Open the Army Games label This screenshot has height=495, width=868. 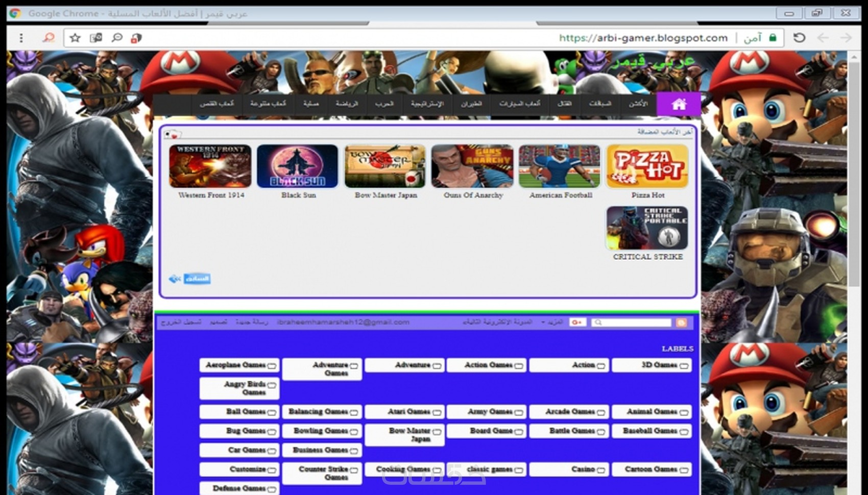pyautogui.click(x=487, y=411)
